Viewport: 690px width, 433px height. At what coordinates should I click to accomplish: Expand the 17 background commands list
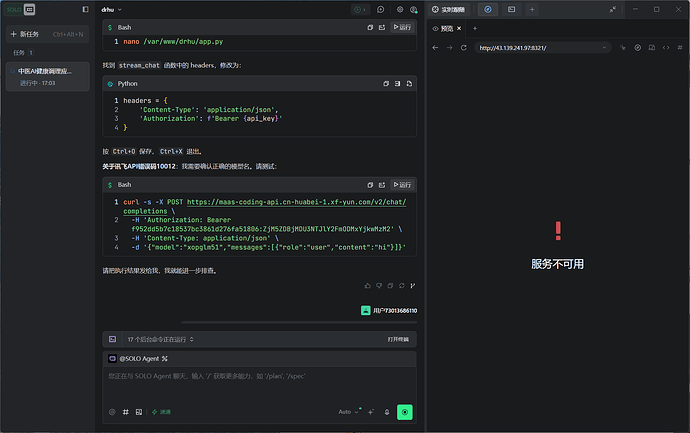click(x=160, y=339)
